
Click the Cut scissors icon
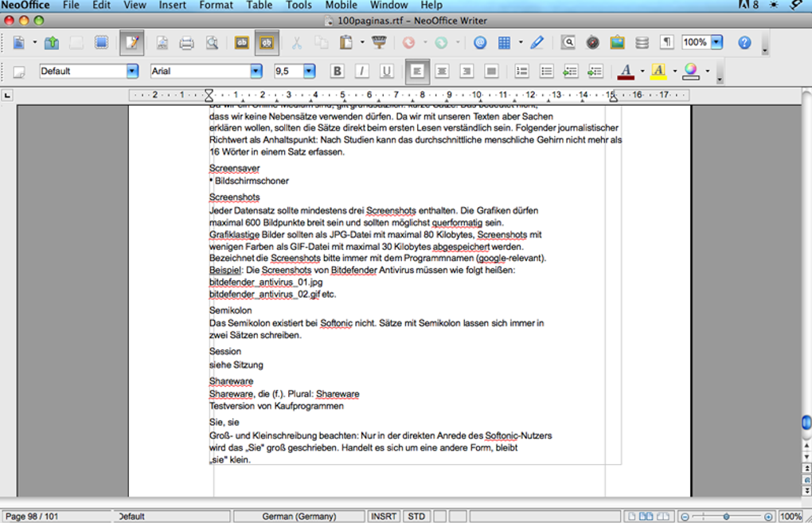[x=297, y=42]
